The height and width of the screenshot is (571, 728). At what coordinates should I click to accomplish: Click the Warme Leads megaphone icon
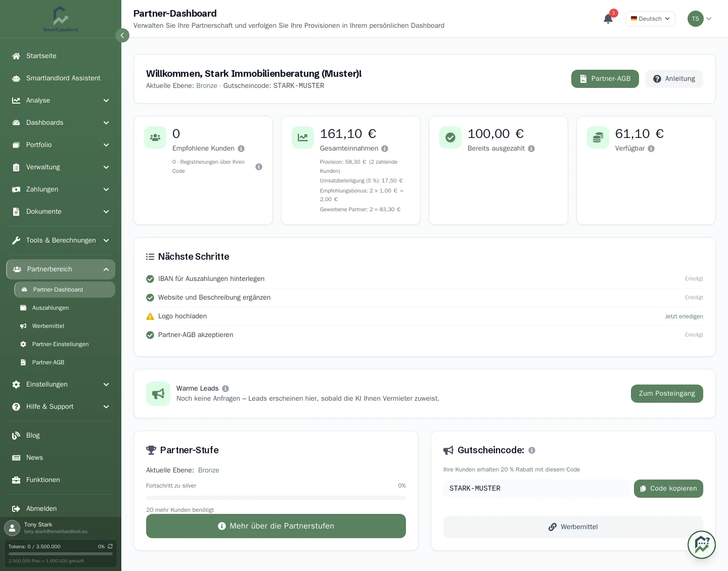[158, 394]
